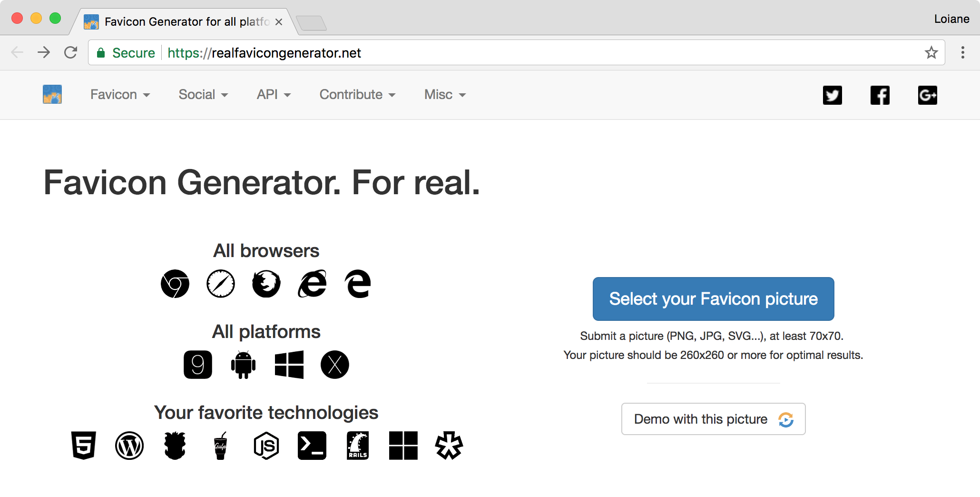980x497 pixels.
Task: Open the Facebook page link
Action: click(x=880, y=95)
